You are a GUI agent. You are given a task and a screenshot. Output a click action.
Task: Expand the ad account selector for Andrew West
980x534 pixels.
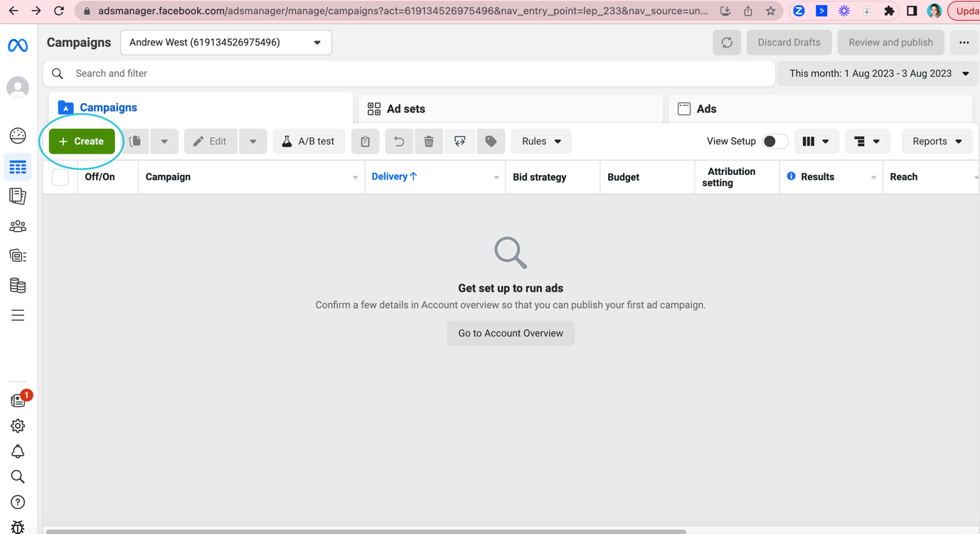click(316, 42)
